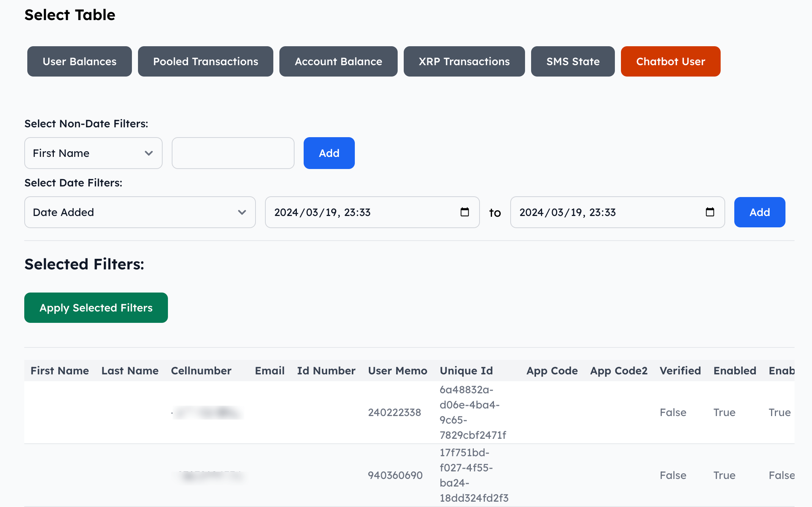Image resolution: width=812 pixels, height=507 pixels.
Task: Switch to Pooled Transactions table
Action: tap(205, 61)
